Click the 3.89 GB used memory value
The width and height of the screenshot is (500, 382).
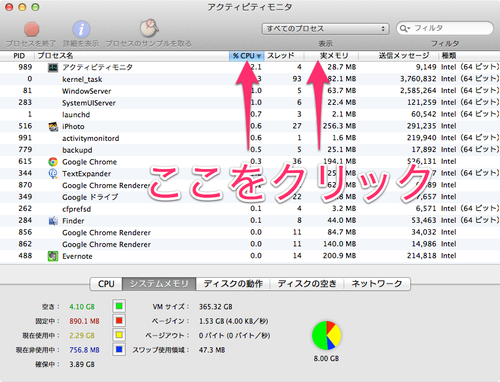pos(82,364)
